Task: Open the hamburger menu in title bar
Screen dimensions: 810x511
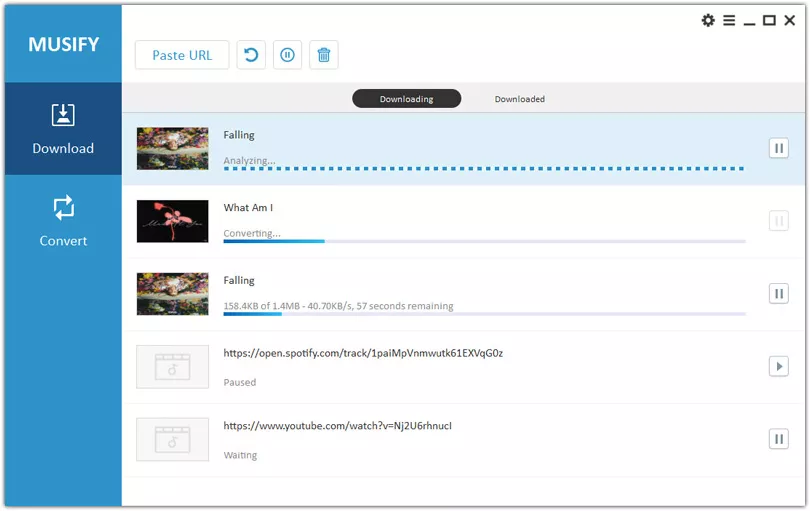Action: [729, 20]
